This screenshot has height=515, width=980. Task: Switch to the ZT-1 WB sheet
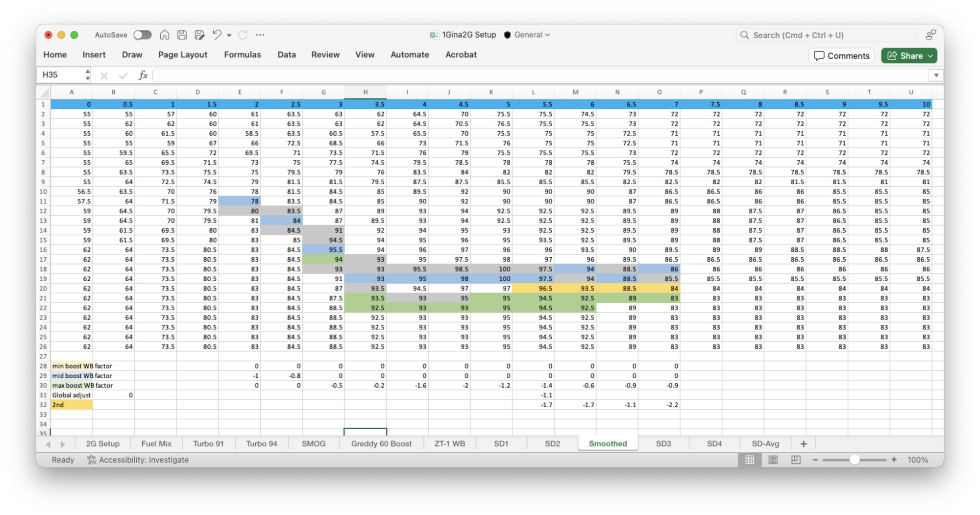click(x=450, y=444)
